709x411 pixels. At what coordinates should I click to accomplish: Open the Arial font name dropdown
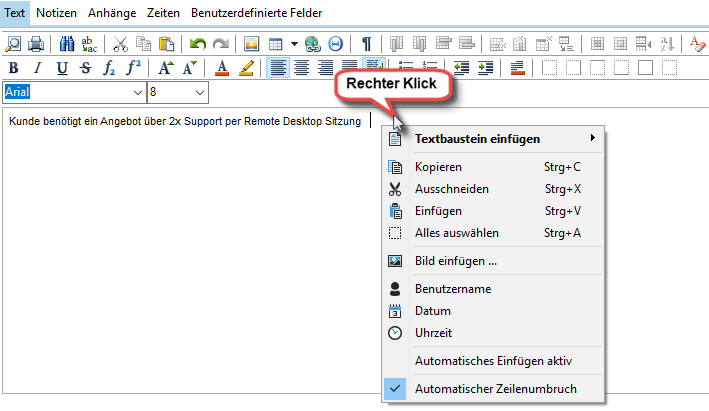click(138, 92)
